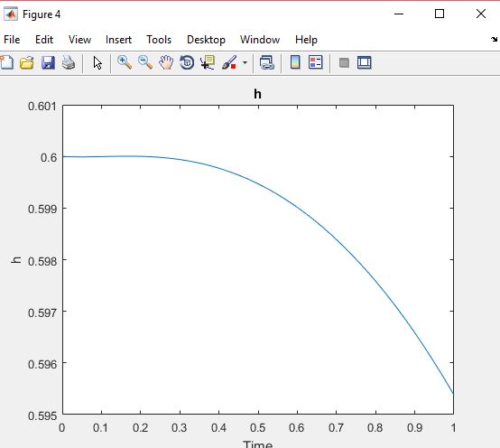Image resolution: width=500 pixels, height=448 pixels.
Task: Choose the Data Cursor tool
Action: 208,62
